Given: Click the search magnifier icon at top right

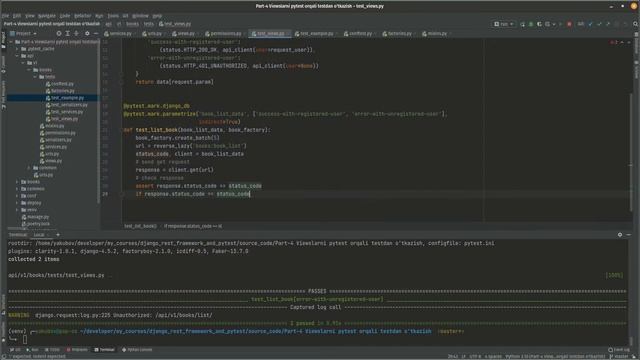Looking at the screenshot, I should pos(636,24).
